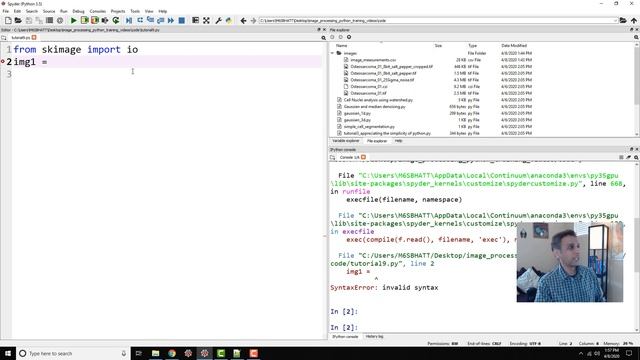Open the Help menu
The height and width of the screenshot is (360, 640).
(162, 11)
